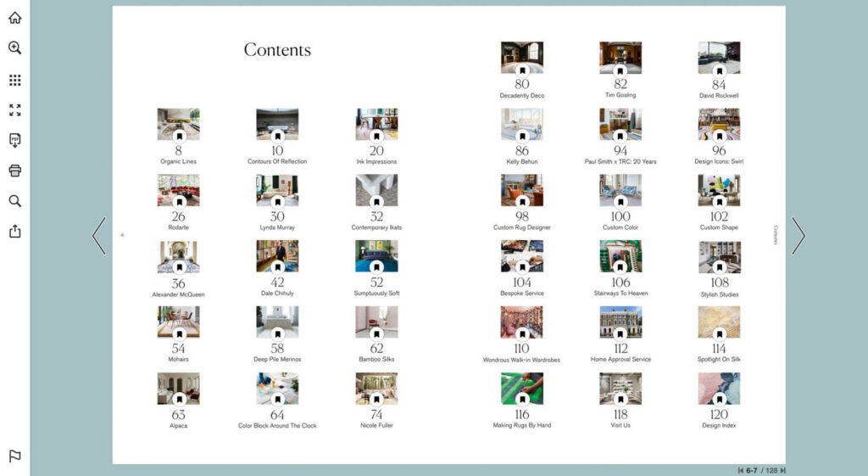The width and height of the screenshot is (868, 476).
Task: Click the zoom in magnifier icon
Action: (14, 48)
